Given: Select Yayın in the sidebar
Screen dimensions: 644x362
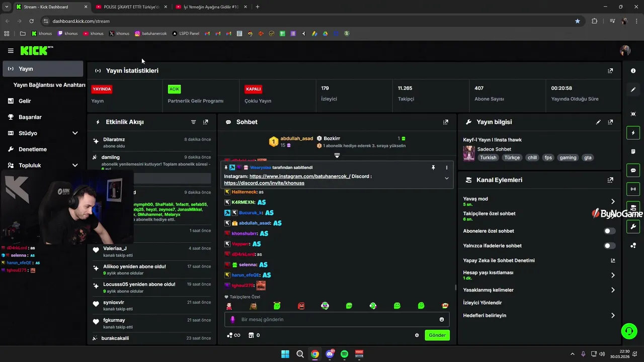Looking at the screenshot, I should 43,69.
